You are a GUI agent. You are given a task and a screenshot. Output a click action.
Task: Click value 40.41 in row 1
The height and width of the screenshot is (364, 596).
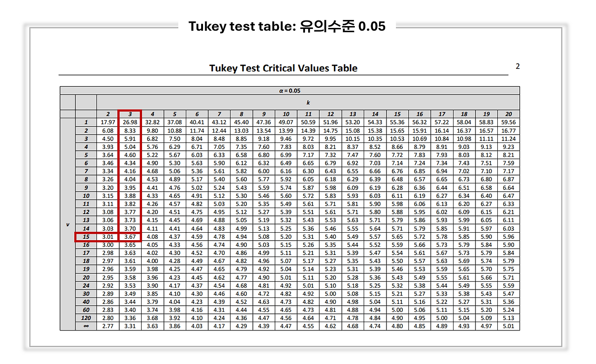(197, 122)
